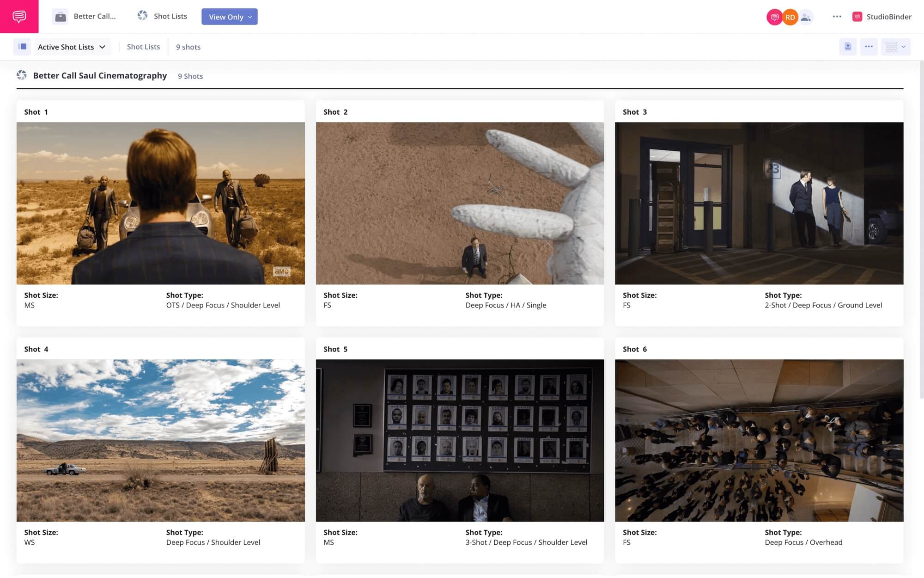This screenshot has height=578, width=924.
Task: Click the pink StudioBinder chat logo
Action: click(19, 17)
